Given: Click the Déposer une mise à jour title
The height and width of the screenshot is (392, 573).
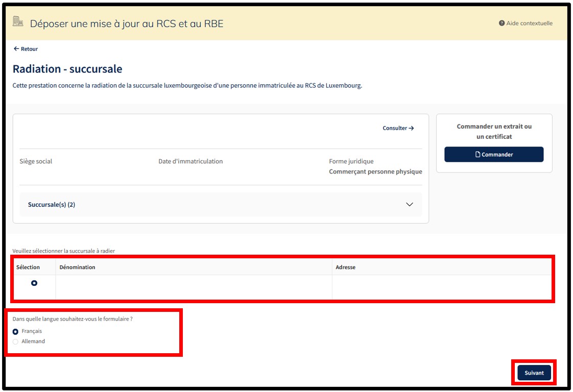Looking at the screenshot, I should pos(127,23).
